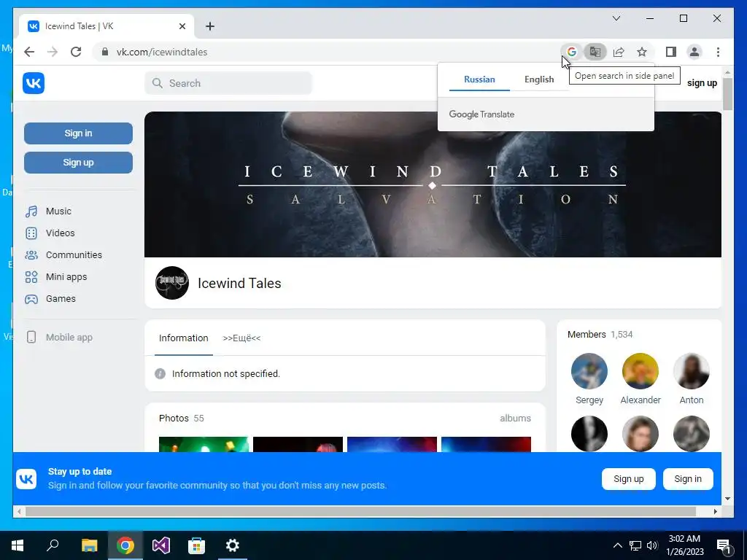
Task: Open Microsoft Store from the taskbar
Action: point(196,545)
